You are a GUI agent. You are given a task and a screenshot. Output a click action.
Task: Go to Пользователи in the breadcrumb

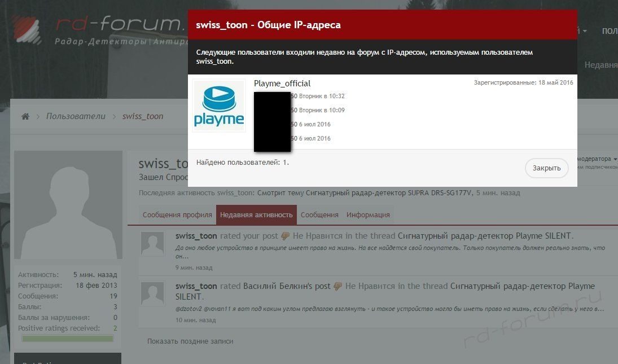coord(76,116)
